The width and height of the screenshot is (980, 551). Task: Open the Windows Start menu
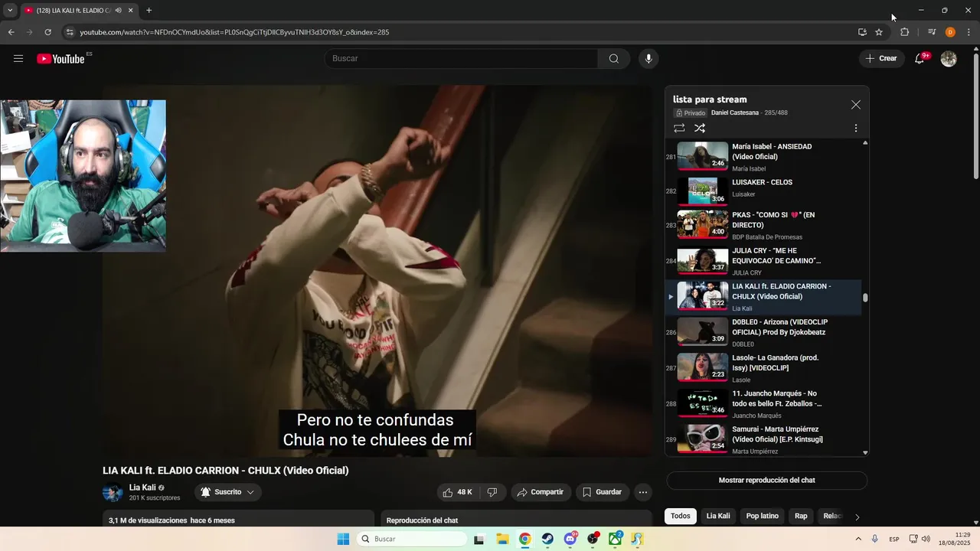[343, 539]
